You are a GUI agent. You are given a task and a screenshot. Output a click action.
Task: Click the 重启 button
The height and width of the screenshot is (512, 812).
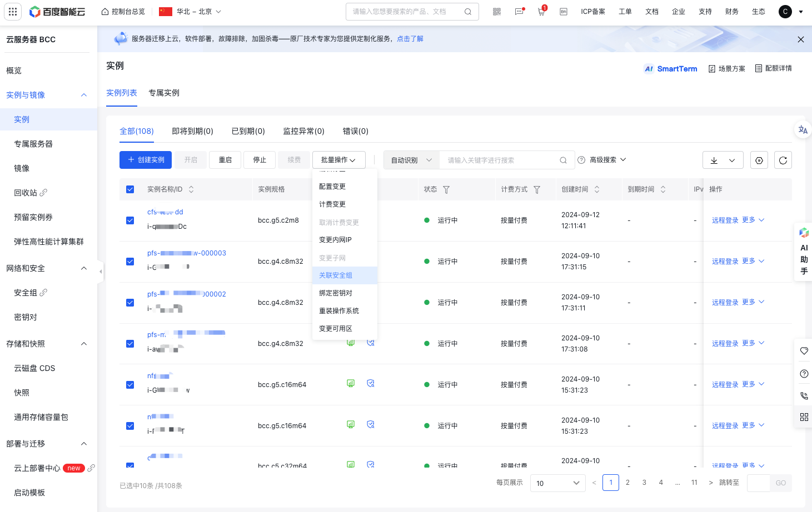[x=225, y=160]
